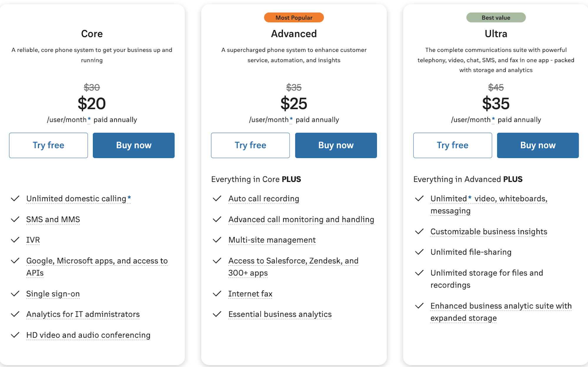Select Unlimited domestic calling checkmark icon
This screenshot has width=588, height=367.
[x=15, y=198]
